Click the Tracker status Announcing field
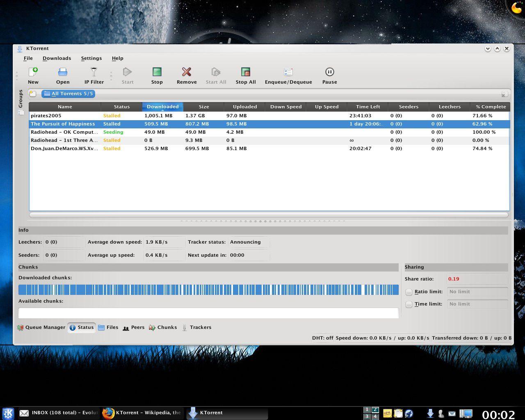This screenshot has width=525, height=420. (249, 242)
